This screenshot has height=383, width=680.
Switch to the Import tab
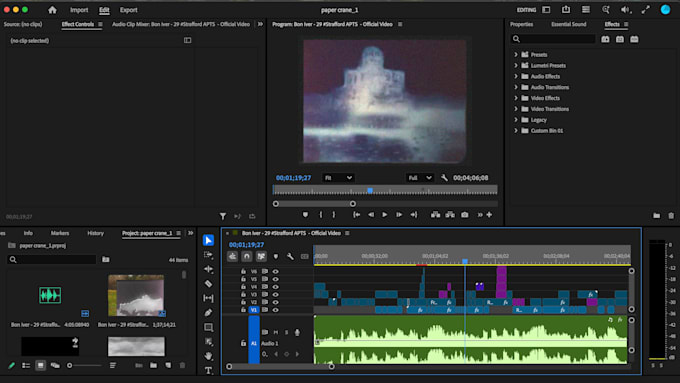(79, 10)
